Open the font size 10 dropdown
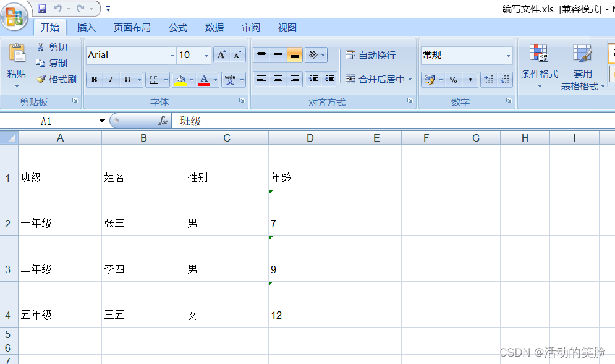The image size is (615, 364). click(x=206, y=55)
